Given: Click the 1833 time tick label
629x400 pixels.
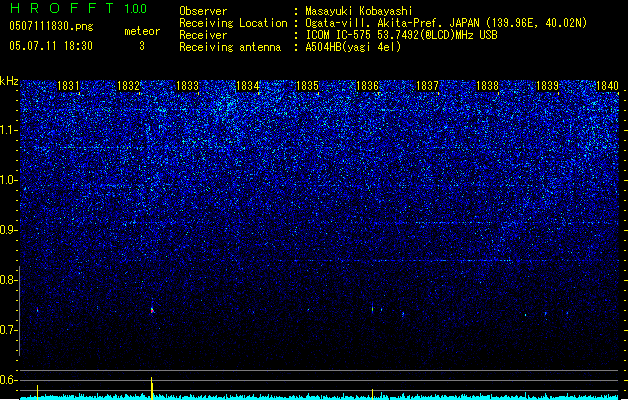Looking at the screenshot, I should [x=187, y=86].
